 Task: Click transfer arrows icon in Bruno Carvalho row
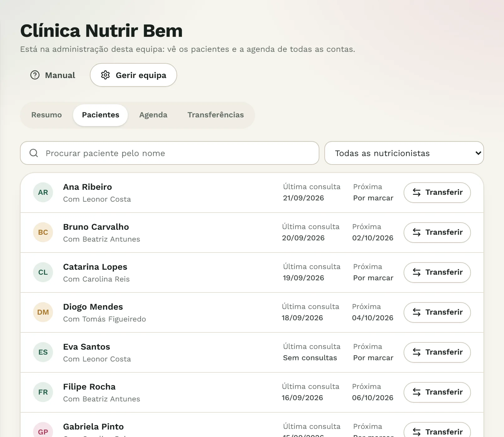pos(417,232)
